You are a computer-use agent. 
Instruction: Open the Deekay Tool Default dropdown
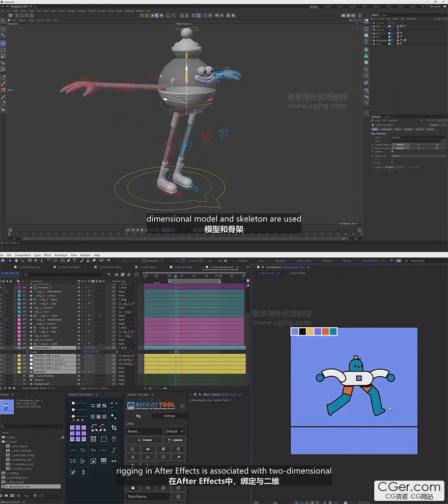pyautogui.click(x=175, y=431)
